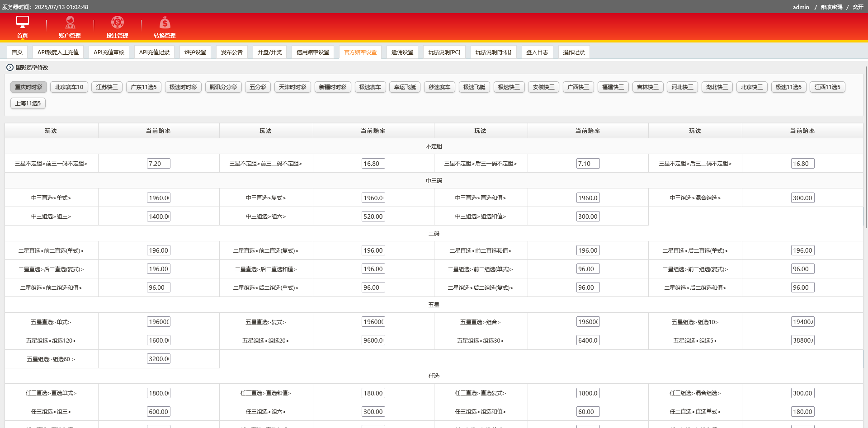Edit the 任三直选>直选和值 odds field

(373, 393)
